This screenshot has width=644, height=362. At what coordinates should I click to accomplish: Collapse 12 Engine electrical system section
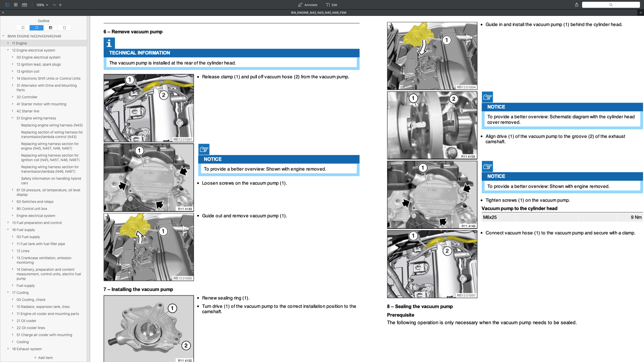coord(8,50)
